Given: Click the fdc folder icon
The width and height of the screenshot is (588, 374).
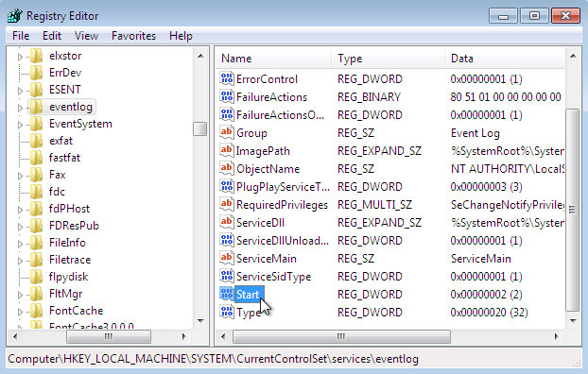Looking at the screenshot, I should (x=36, y=192).
